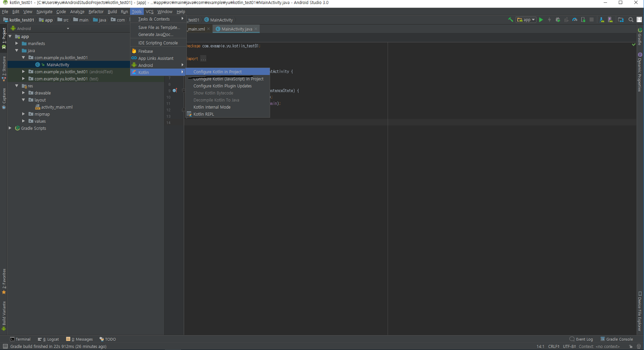Toggle the file read-only lock icon

[x=631, y=346]
